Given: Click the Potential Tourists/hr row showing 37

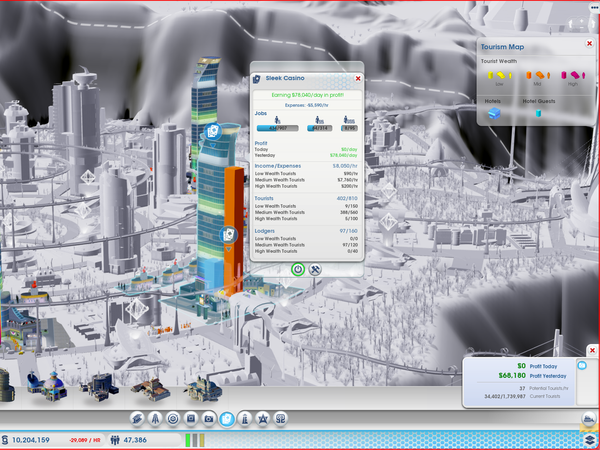Looking at the screenshot, I should (x=543, y=388).
